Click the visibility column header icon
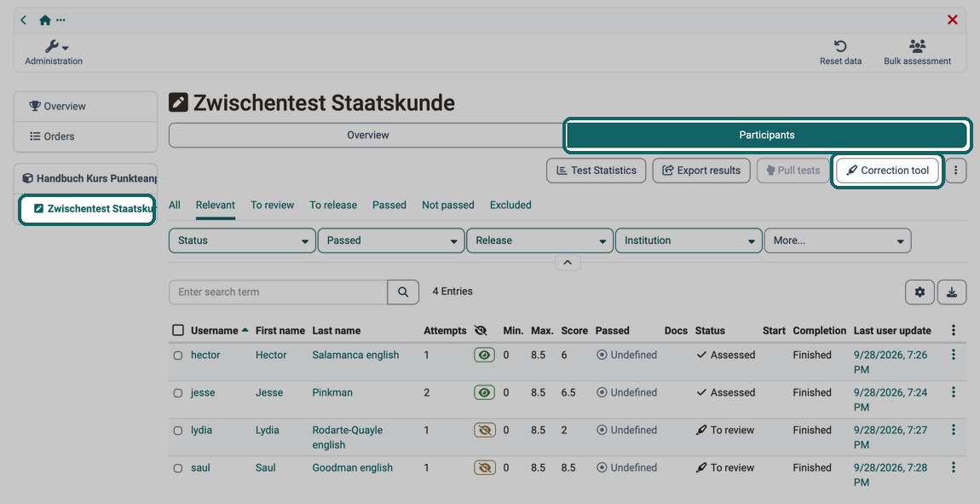This screenshot has width=980, height=504. [x=480, y=331]
